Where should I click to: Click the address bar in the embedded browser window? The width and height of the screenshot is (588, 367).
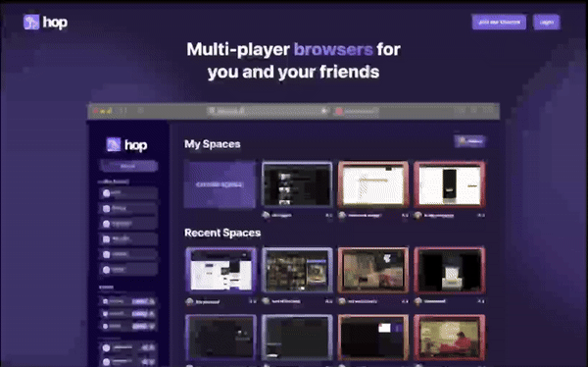point(269,111)
